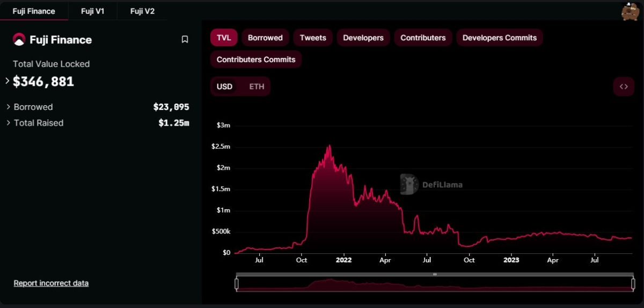Toggle the Tweets chart metric
This screenshot has height=308, width=644.
[x=313, y=38]
